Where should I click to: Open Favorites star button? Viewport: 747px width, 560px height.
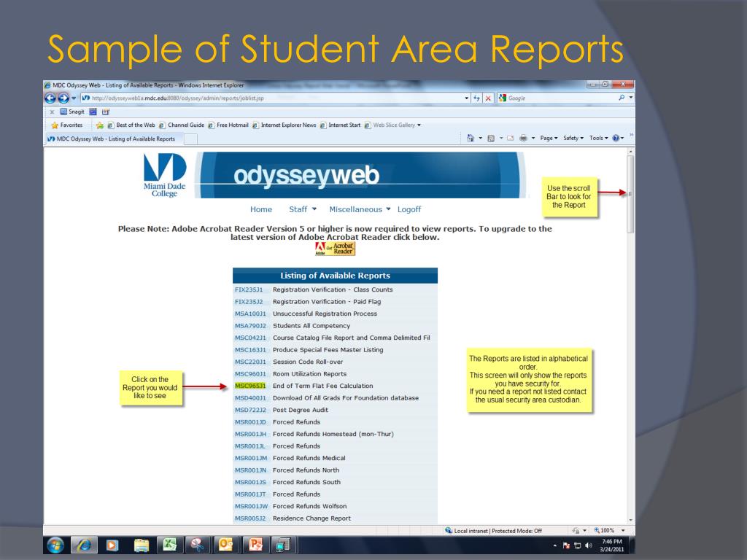[x=66, y=125]
